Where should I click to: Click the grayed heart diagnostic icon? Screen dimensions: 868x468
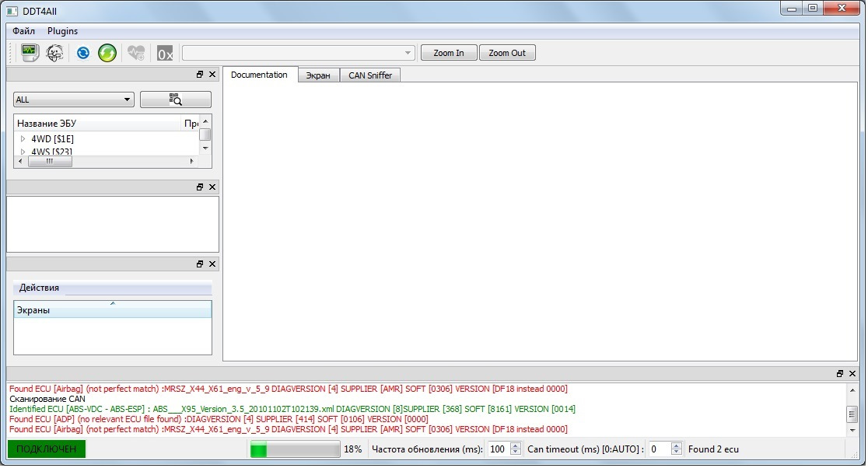click(x=136, y=53)
